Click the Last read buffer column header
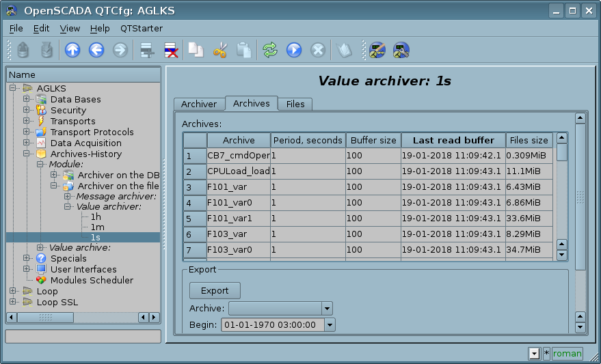This screenshot has width=601, height=364. click(x=453, y=140)
